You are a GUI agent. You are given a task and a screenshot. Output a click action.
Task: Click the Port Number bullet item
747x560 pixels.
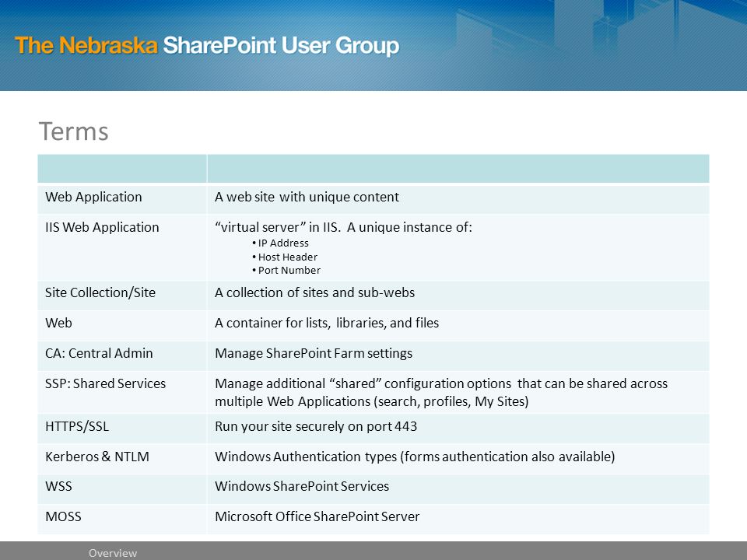pyautogui.click(x=286, y=270)
